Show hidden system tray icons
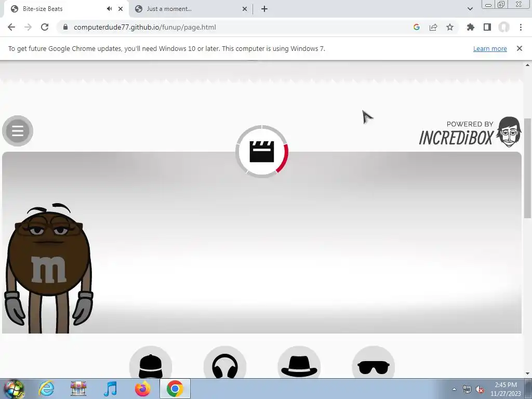 (x=454, y=389)
